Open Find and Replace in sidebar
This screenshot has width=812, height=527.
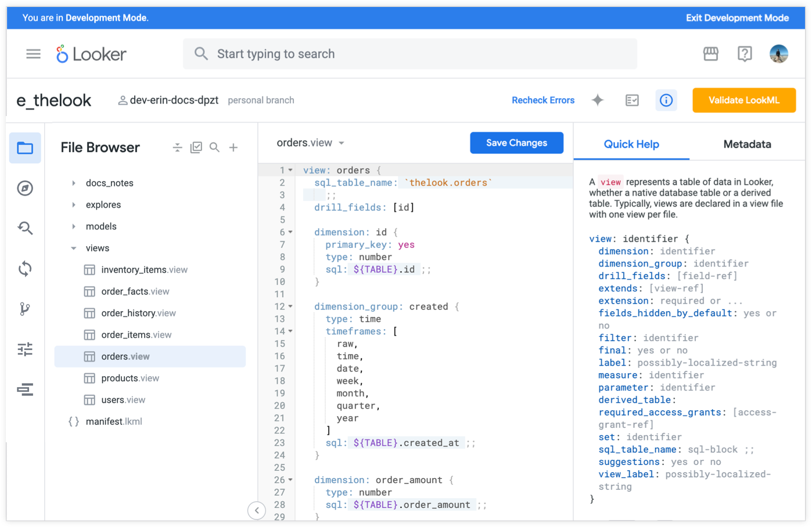coord(25,228)
